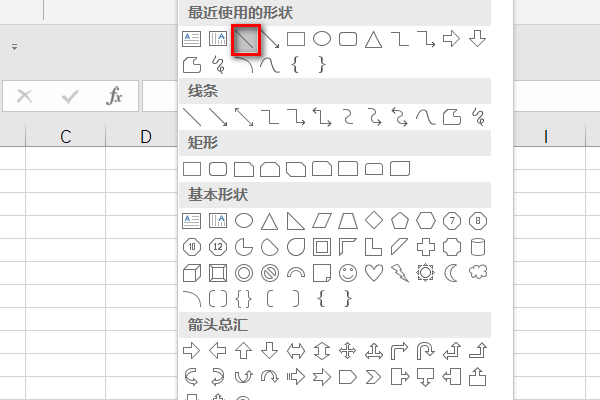Screen dimensions: 600x400
Task: Select the Block Arc basic shape
Action: tap(296, 272)
